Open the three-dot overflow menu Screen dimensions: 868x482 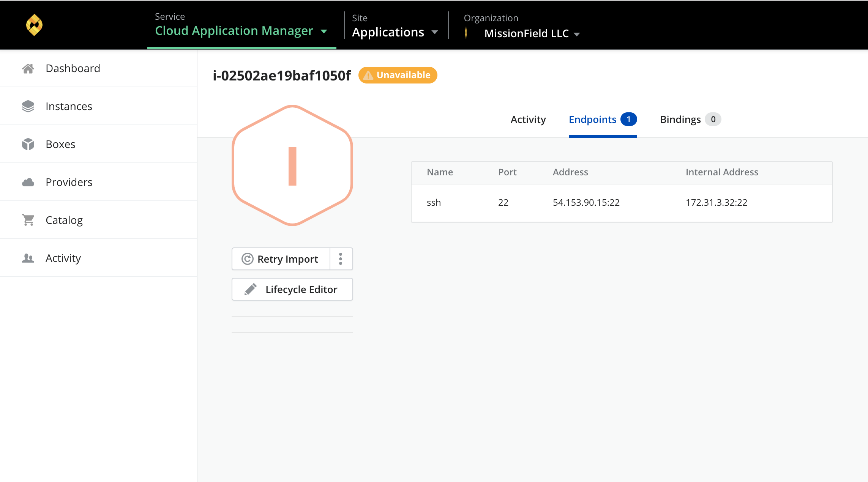click(x=340, y=259)
